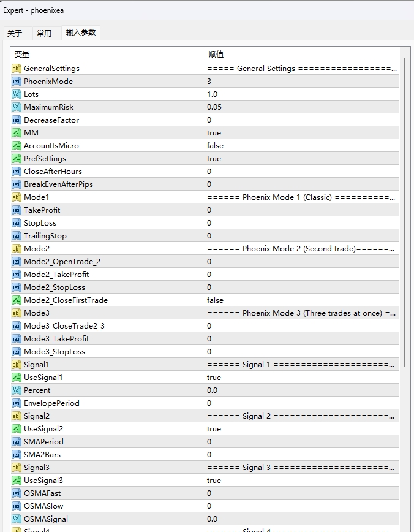Select the DecreaseFactor value cell
The image size is (414, 532).
pyautogui.click(x=302, y=120)
